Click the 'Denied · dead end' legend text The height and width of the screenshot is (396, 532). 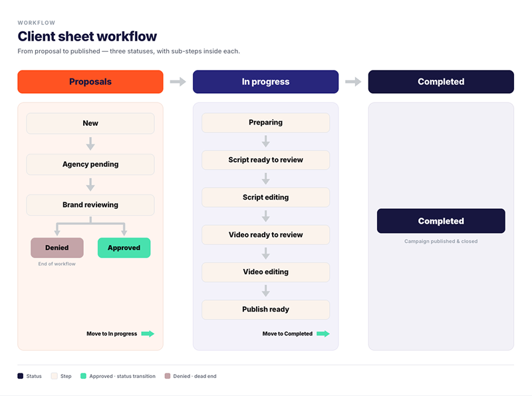(x=195, y=376)
